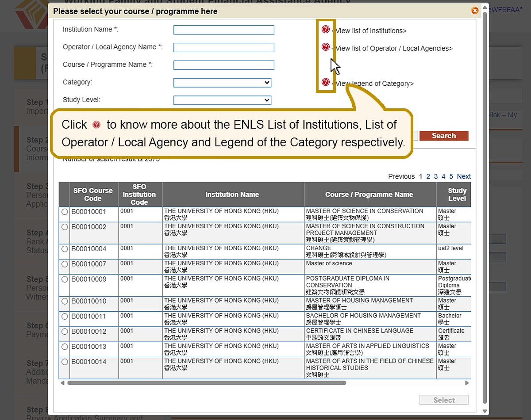This screenshot has height=420, width=531.
Task: Click the Course / Programme Name field
Action: [x=223, y=65]
